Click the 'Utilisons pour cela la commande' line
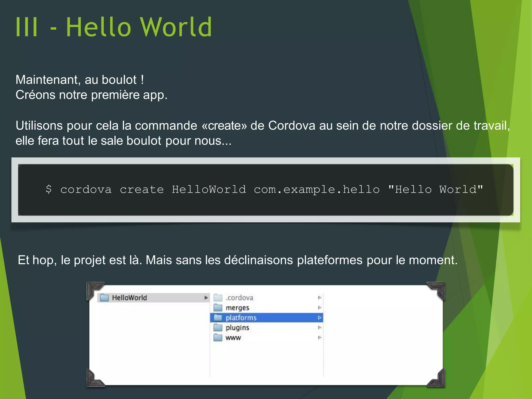 point(263,126)
